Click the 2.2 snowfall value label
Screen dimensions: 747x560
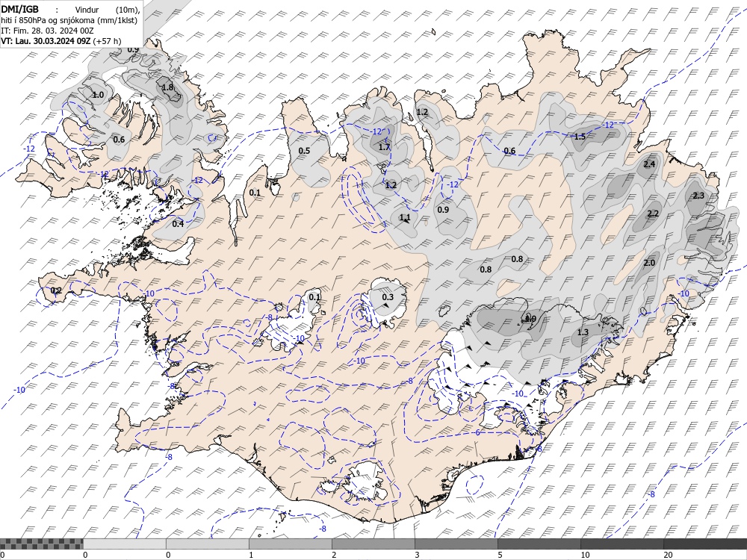tap(653, 214)
